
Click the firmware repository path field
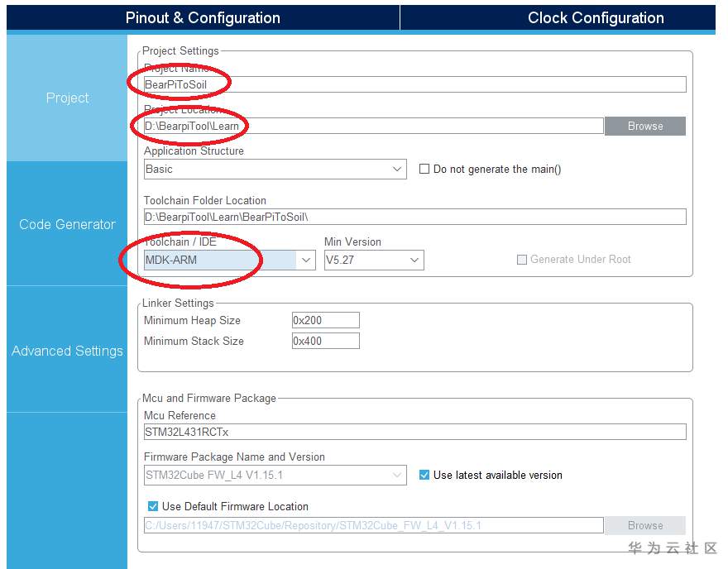click(373, 525)
